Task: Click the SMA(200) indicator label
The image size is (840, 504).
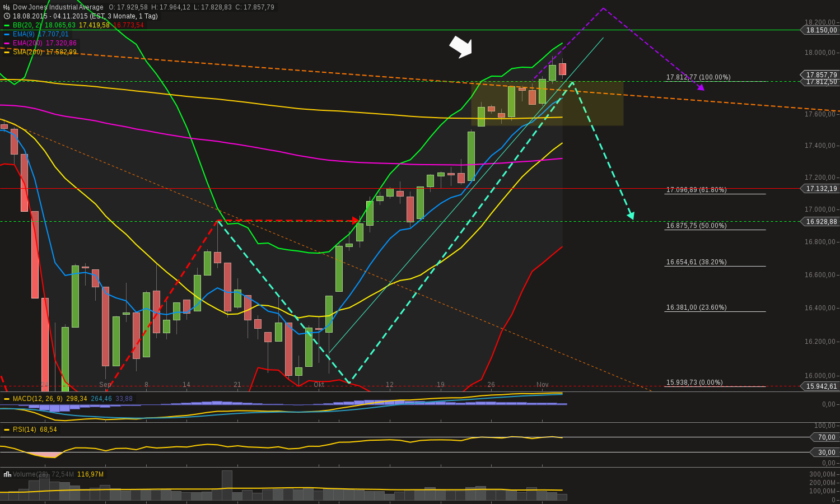Action: coord(28,52)
